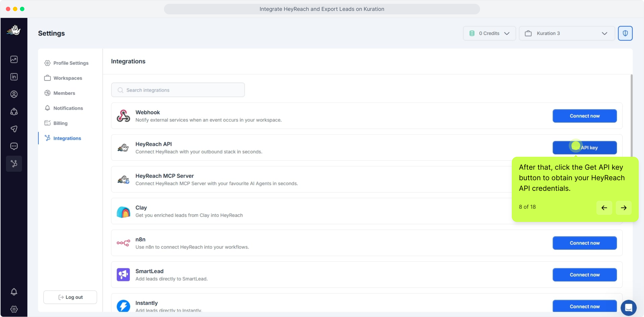Click the 'Clay' integration title text
This screenshot has width=644, height=317.
pyautogui.click(x=141, y=208)
